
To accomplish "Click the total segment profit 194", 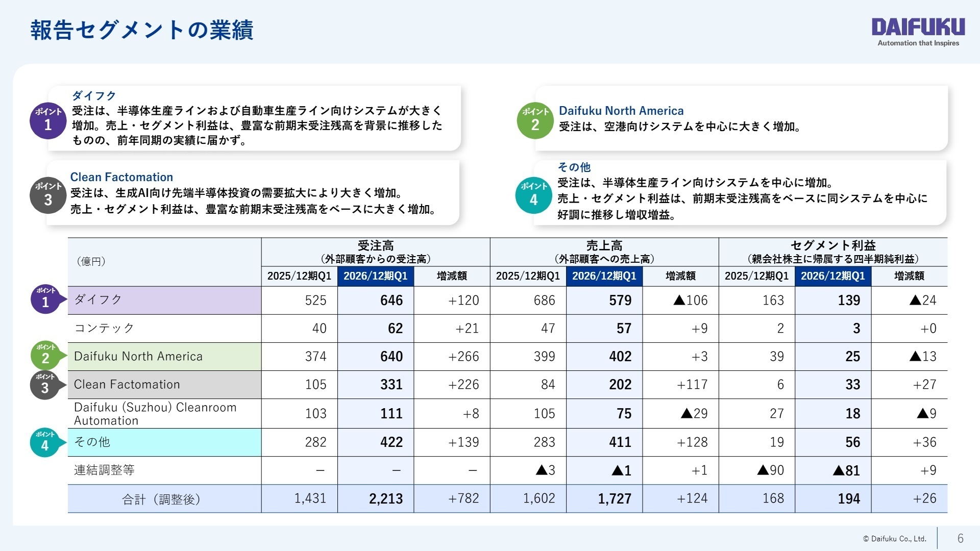I will tap(849, 498).
